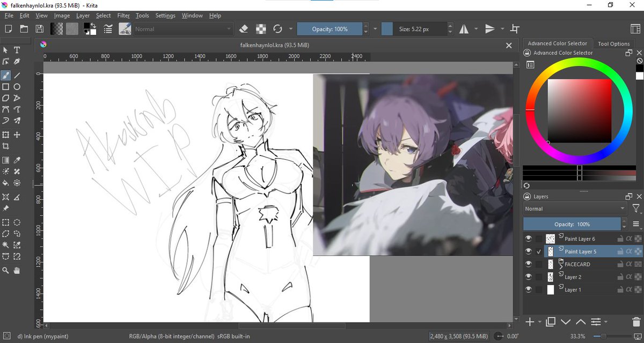Add a new paint layer with plus
The height and width of the screenshot is (343, 644).
(530, 322)
